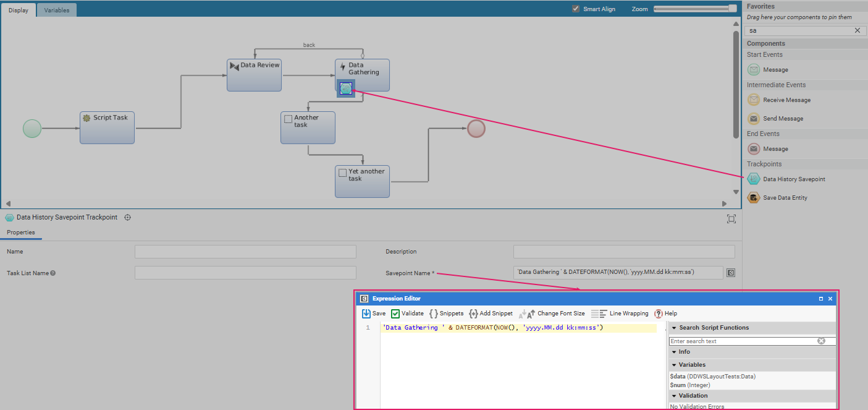The width and height of the screenshot is (868, 410).
Task: Switch to the Variables tab
Action: (57, 10)
